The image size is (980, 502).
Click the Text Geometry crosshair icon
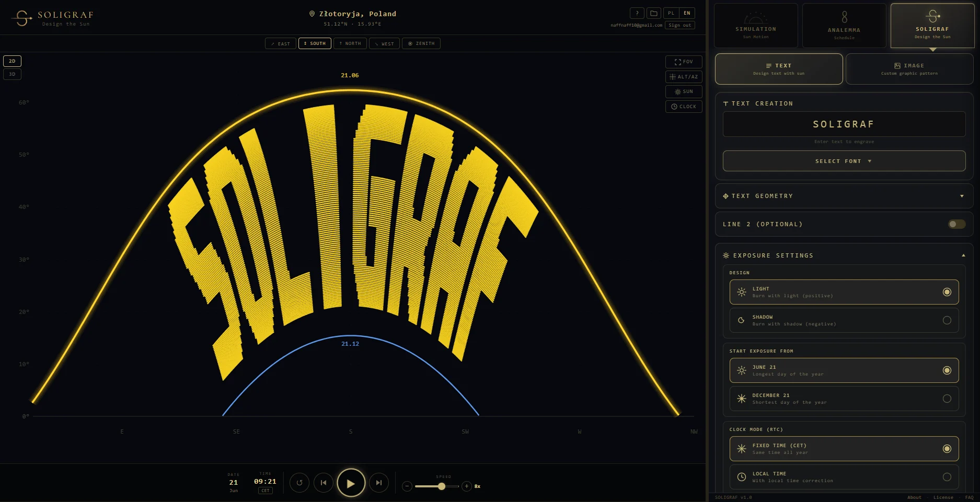point(725,196)
